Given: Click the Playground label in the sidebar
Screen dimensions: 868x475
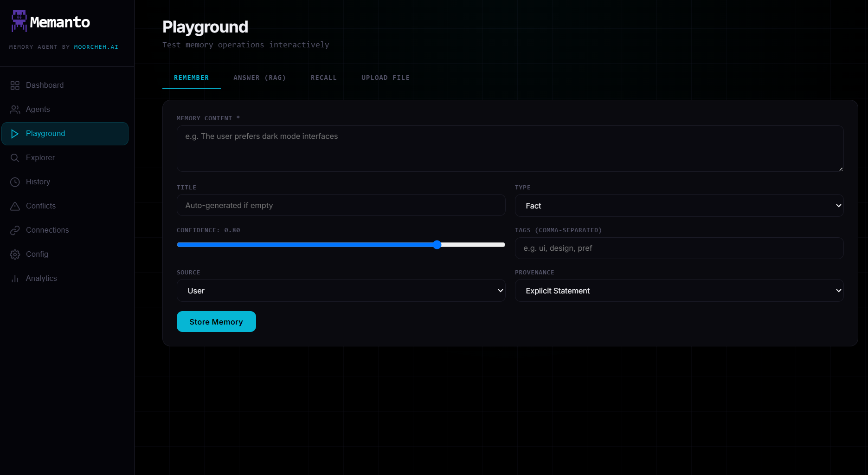Looking at the screenshot, I should pos(45,134).
